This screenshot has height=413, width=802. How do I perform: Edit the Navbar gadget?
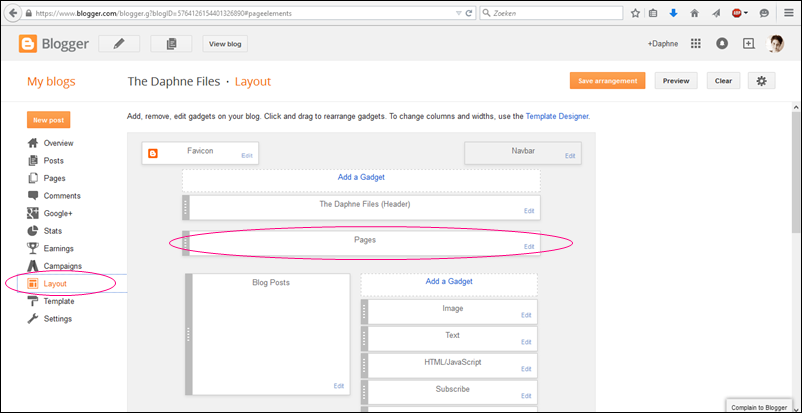570,156
